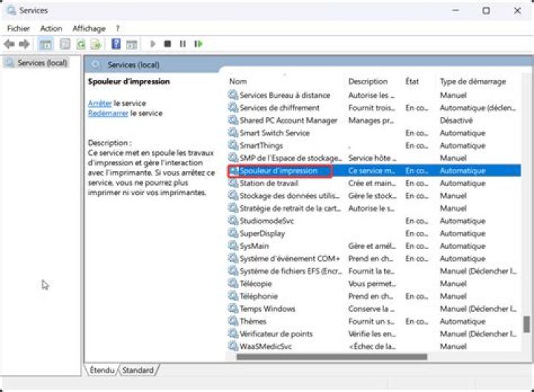Viewport: 534px width, 392px height.
Task: Click the StudiomodeSvc service icon
Action: click(x=233, y=221)
